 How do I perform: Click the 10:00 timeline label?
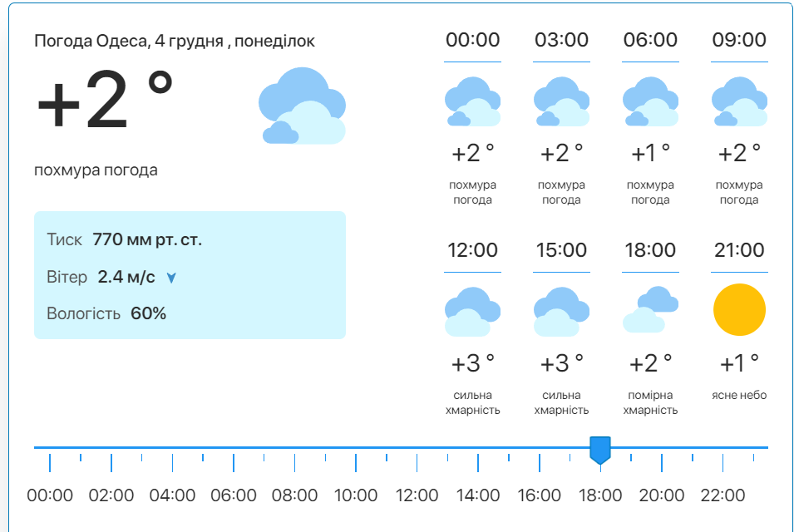pyautogui.click(x=356, y=495)
